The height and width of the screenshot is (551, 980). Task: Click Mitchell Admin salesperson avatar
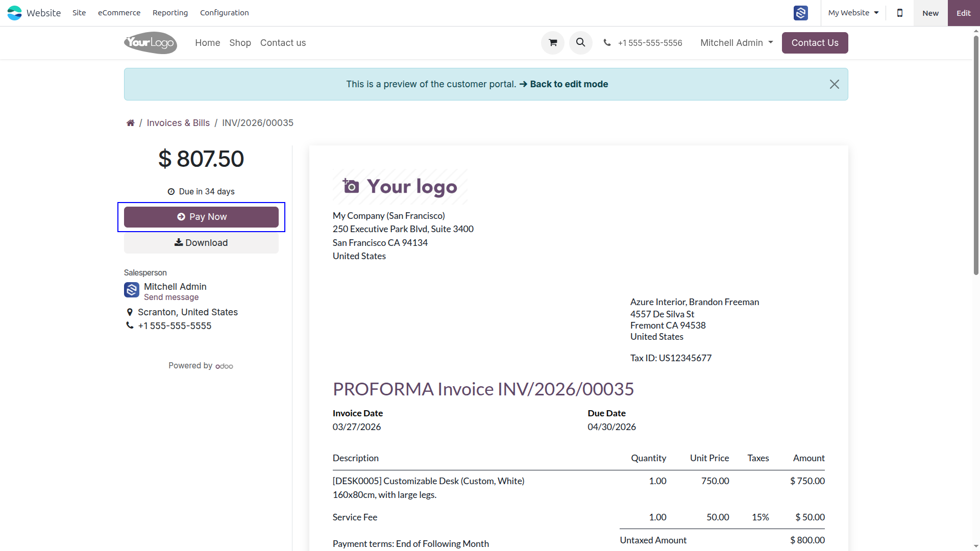(132, 290)
